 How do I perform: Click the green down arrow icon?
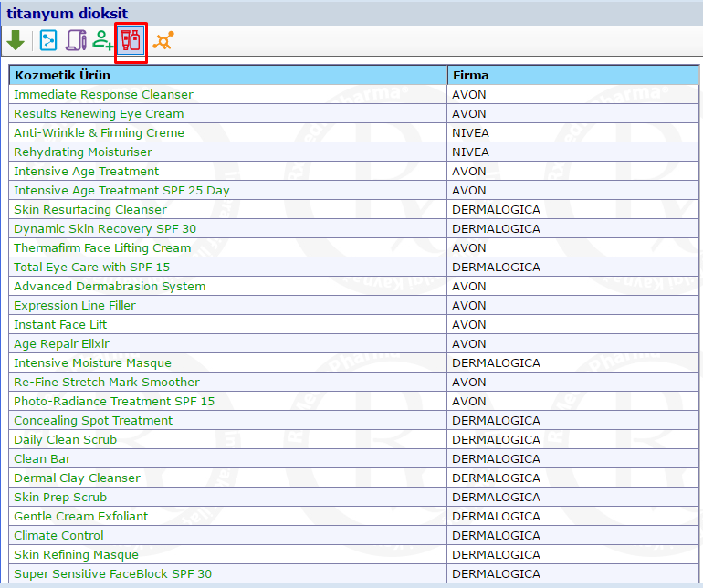(16, 41)
